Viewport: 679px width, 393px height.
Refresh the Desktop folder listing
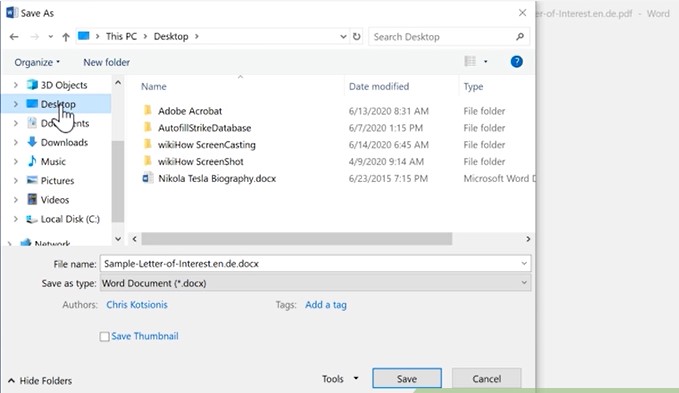(x=356, y=37)
